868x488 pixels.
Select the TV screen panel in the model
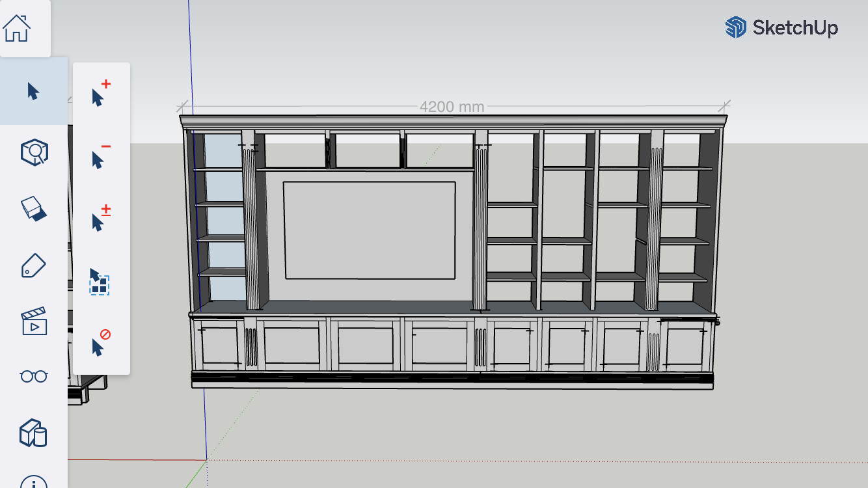[369, 230]
